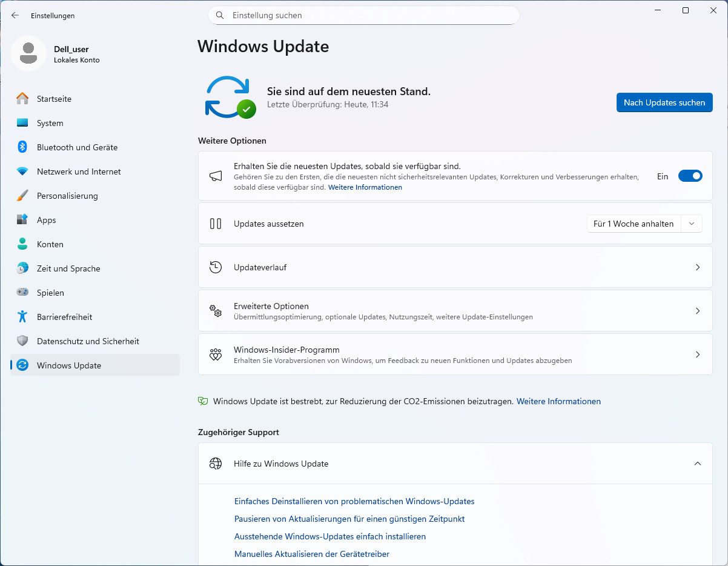
Task: Click the Dell_user profile avatar
Action: click(28, 53)
